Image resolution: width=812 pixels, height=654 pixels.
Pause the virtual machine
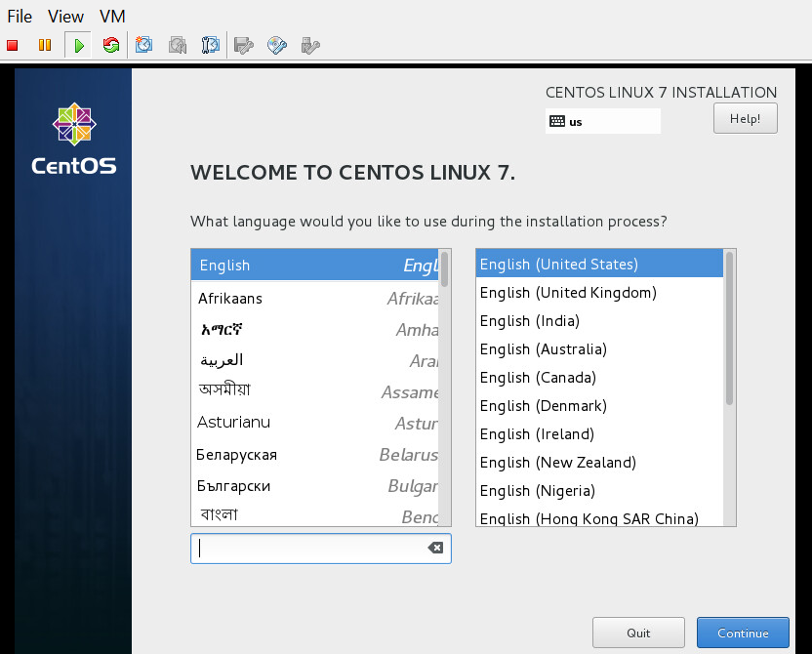(44, 45)
